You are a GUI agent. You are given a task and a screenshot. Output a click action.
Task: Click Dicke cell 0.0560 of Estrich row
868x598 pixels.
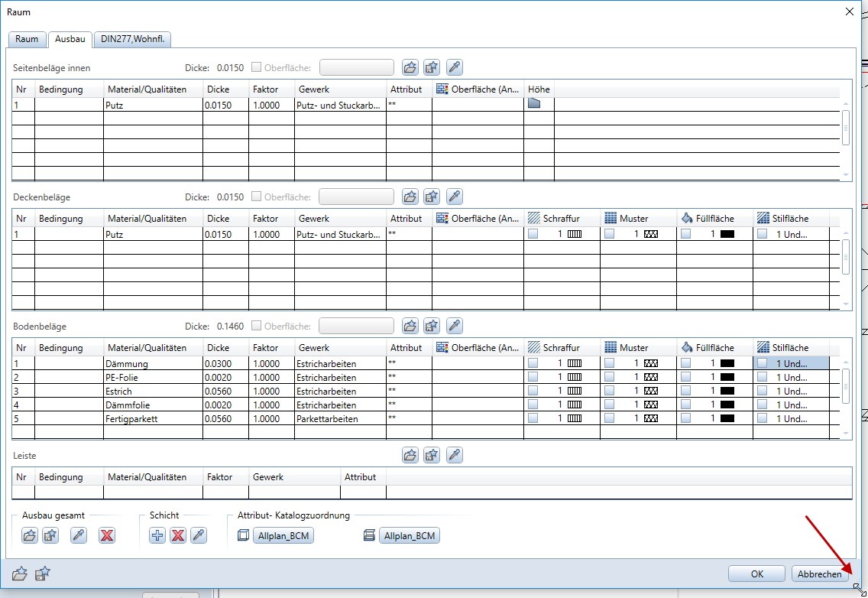click(226, 392)
